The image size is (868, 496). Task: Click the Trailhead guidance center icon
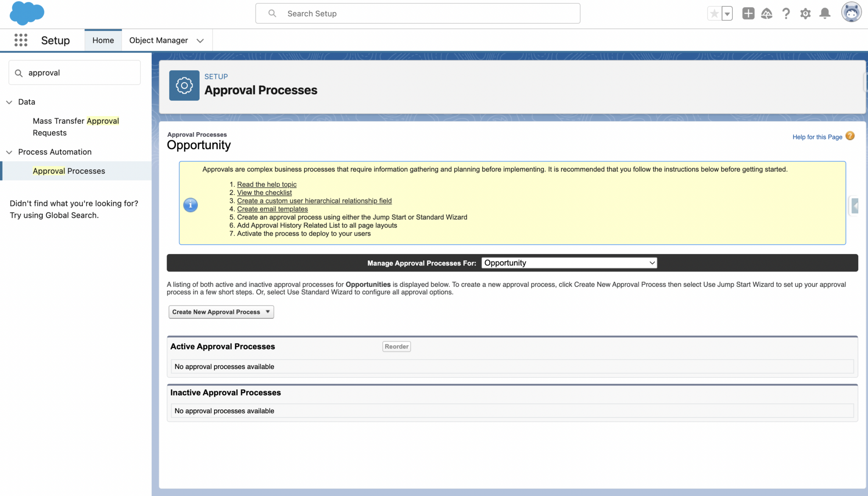point(767,13)
